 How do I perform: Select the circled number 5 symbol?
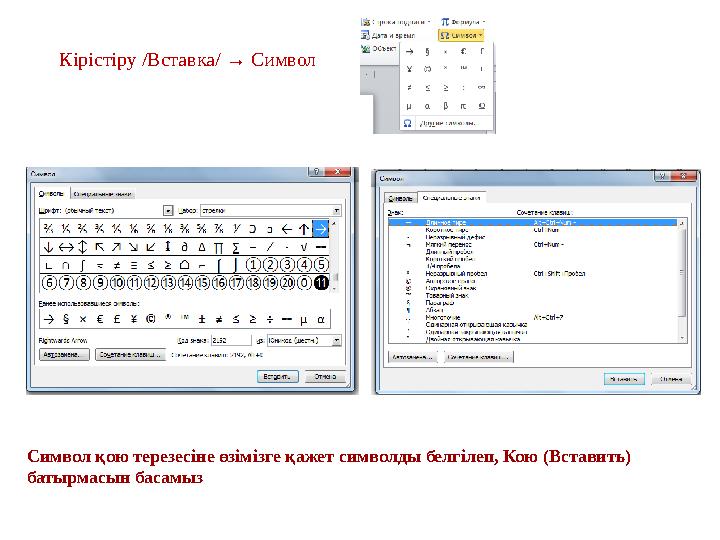click(x=321, y=265)
